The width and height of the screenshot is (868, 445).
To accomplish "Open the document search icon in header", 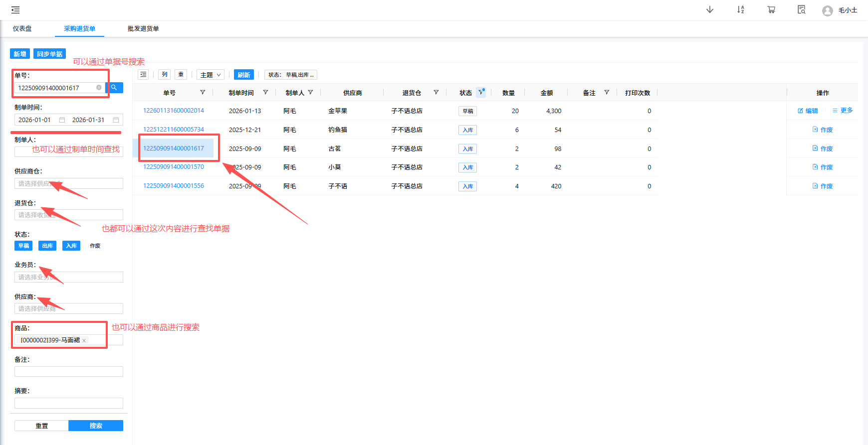I will coord(802,10).
